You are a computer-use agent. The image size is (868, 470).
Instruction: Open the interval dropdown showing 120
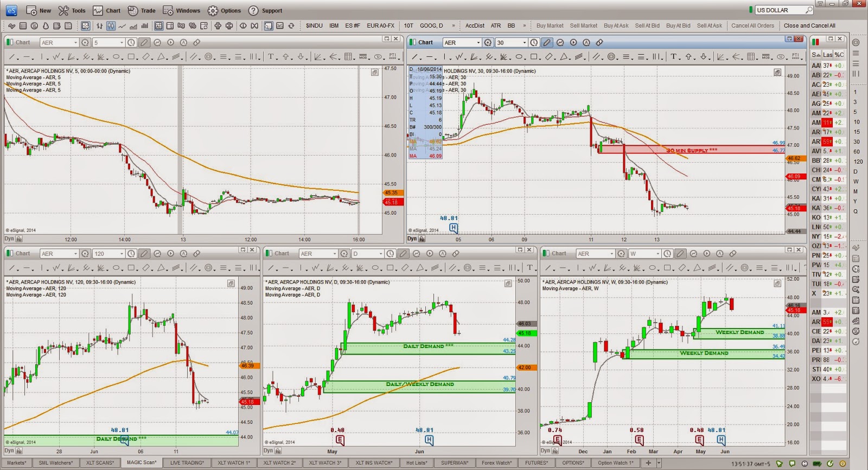tap(122, 254)
